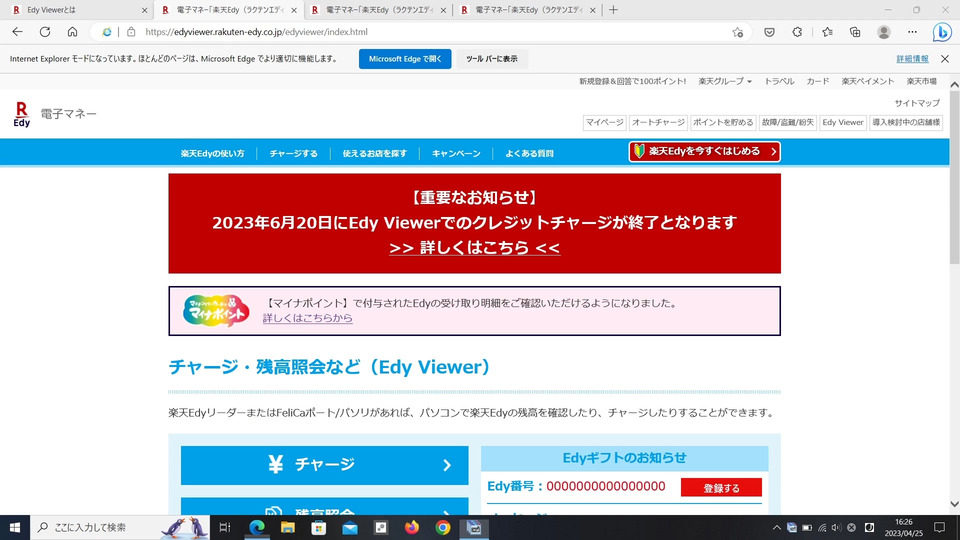Open the Mail app from the taskbar
The height and width of the screenshot is (540, 960).
350,527
